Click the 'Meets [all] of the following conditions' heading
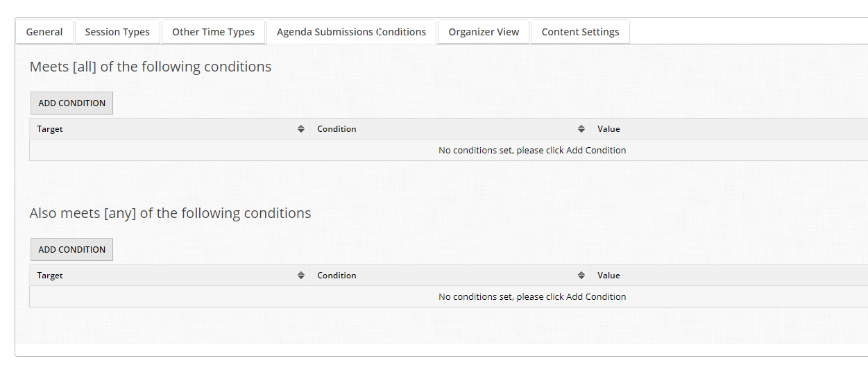 [x=151, y=67]
